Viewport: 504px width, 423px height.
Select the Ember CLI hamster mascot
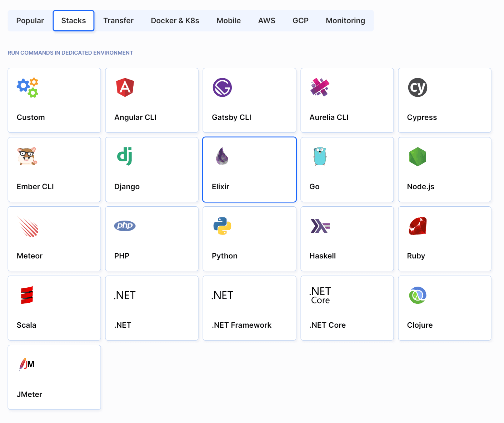coord(27,156)
